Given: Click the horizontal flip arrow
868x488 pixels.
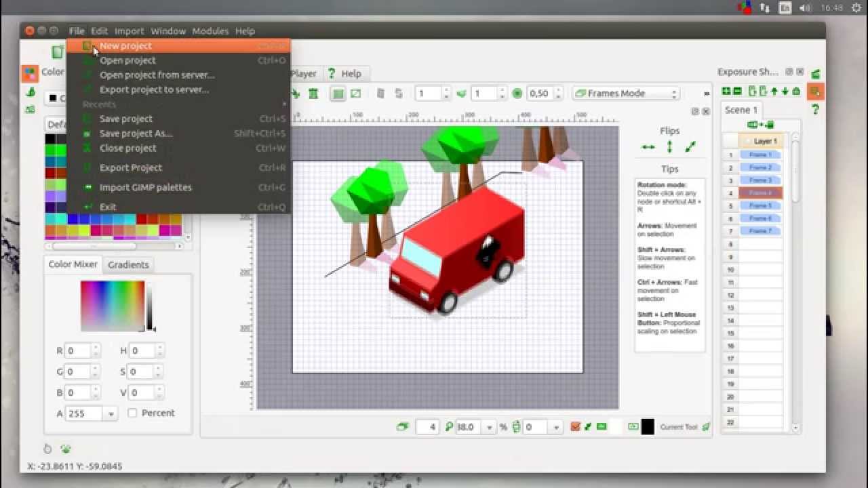Looking at the screenshot, I should [x=648, y=147].
